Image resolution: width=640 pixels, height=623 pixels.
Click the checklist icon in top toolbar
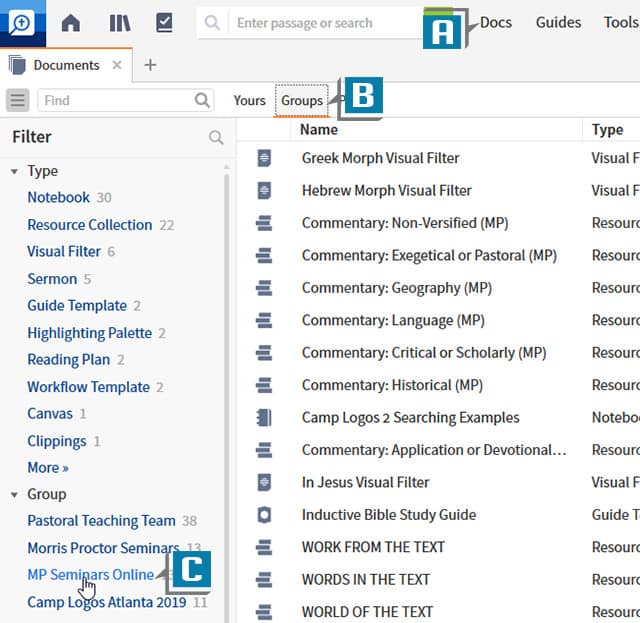(165, 23)
